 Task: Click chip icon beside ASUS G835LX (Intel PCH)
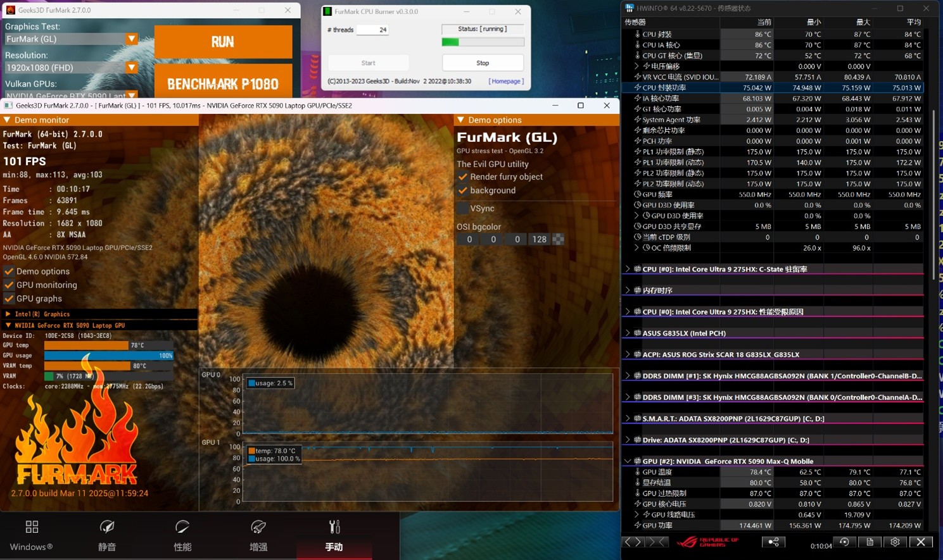tap(637, 333)
